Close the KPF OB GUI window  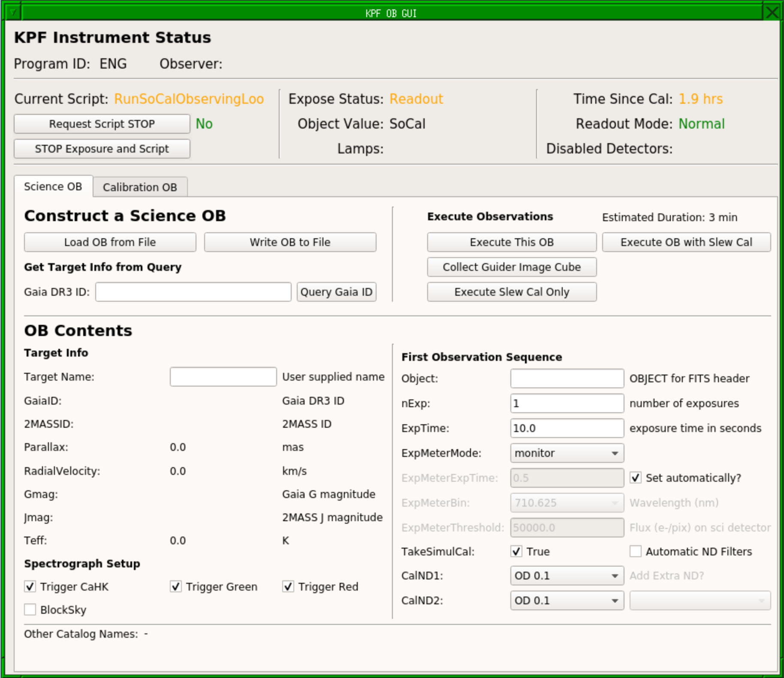(772, 12)
